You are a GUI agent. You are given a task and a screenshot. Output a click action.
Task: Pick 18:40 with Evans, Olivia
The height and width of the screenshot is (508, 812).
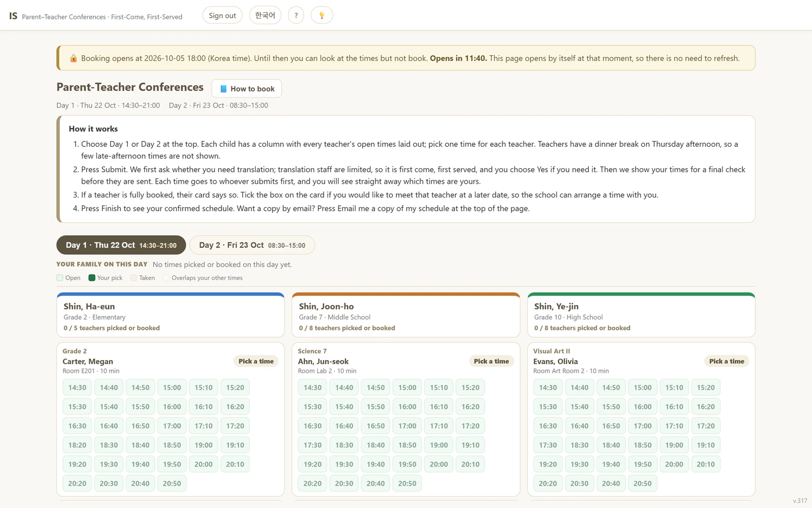tap(611, 445)
